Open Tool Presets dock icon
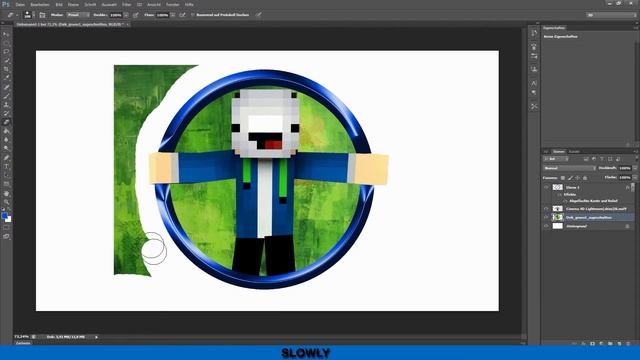This screenshot has height=360, width=640. (534, 106)
